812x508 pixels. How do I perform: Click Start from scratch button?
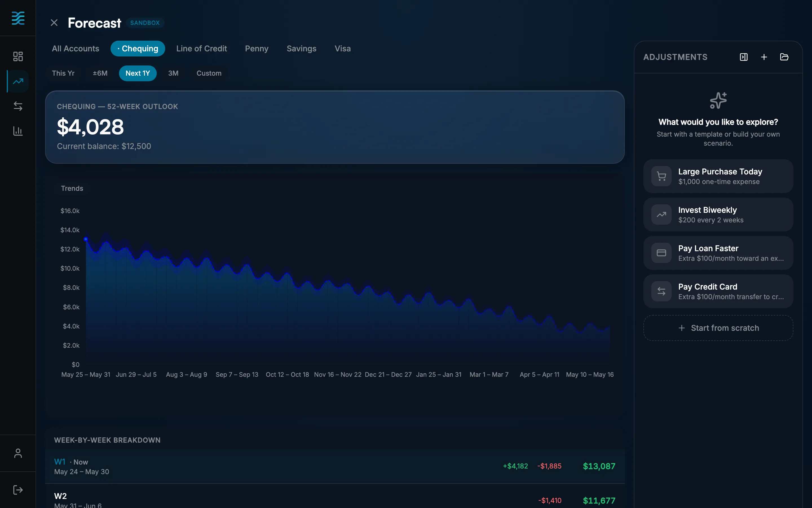coord(718,328)
